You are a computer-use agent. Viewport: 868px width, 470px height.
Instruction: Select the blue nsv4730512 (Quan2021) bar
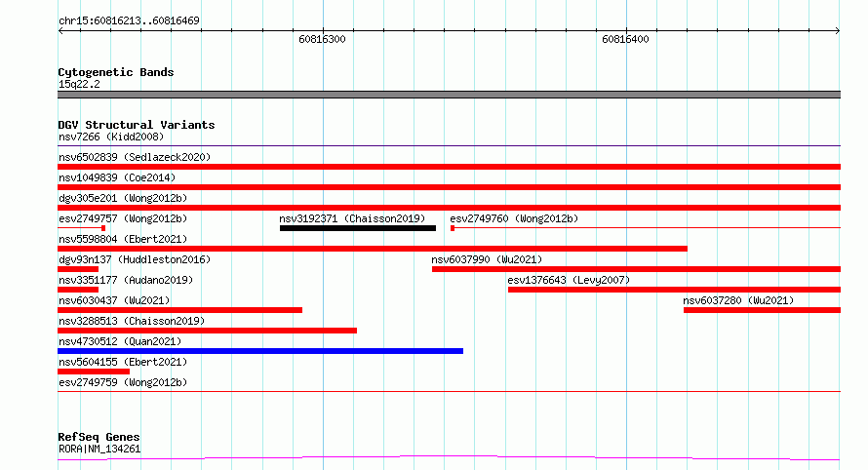tap(260, 351)
